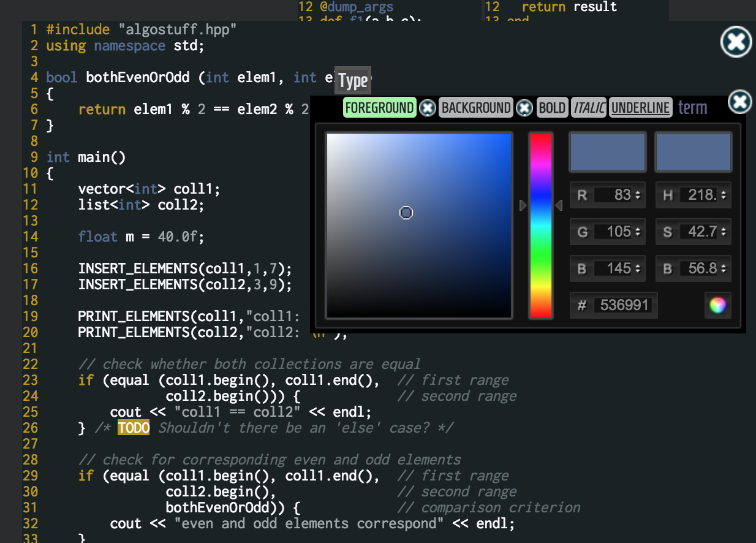Screen dimensions: 756x543
Task: Toggle BOLD styling for the Type token
Action: 552,107
